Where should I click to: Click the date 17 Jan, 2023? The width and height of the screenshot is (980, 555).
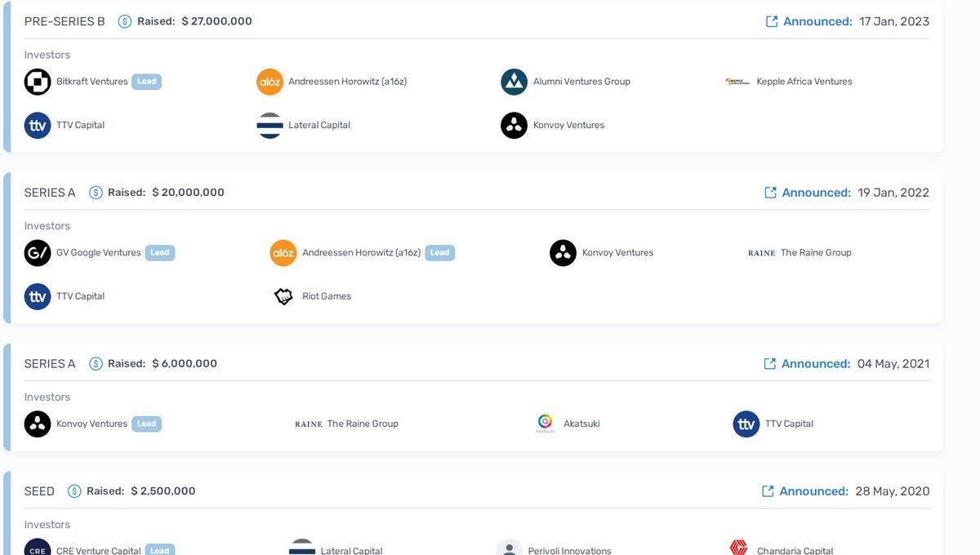point(894,21)
